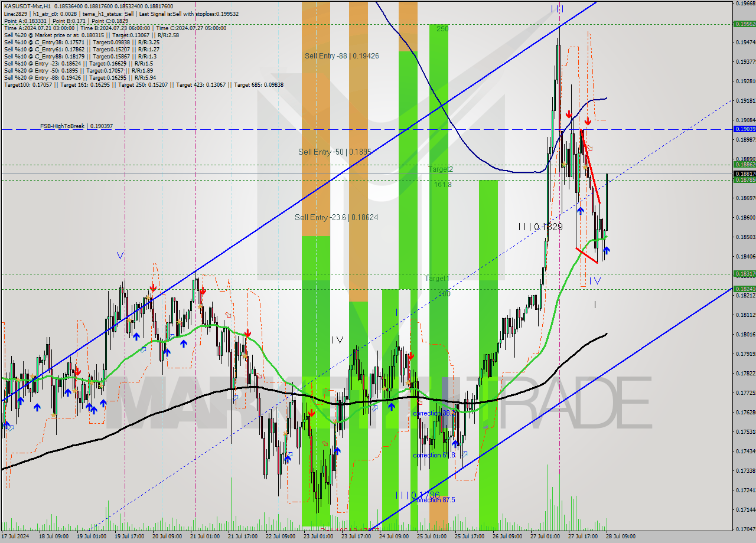The height and width of the screenshot is (543, 756).
Task: Click the 'Target1' chart label
Action: (x=437, y=278)
